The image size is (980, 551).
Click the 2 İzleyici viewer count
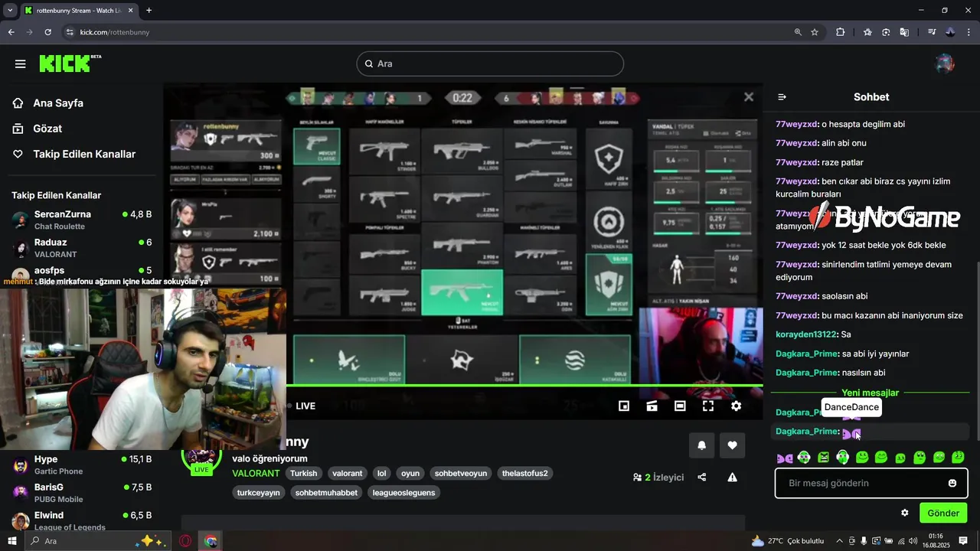pos(658,478)
